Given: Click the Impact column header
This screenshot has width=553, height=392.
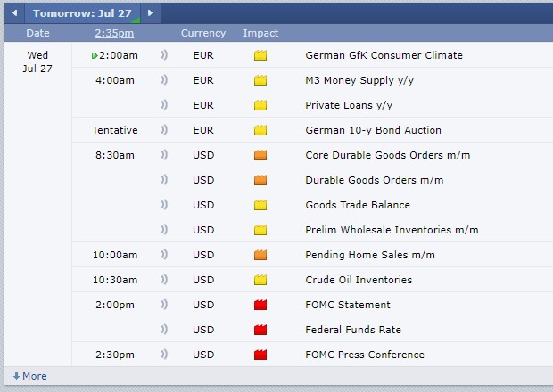Looking at the screenshot, I should pyautogui.click(x=260, y=33).
